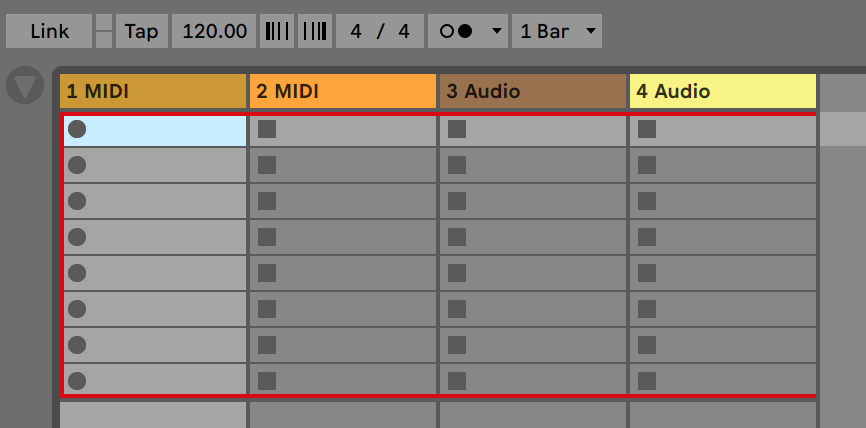866x428 pixels.
Task: Click the stop square in 3 Audio's first slot
Action: (x=457, y=129)
